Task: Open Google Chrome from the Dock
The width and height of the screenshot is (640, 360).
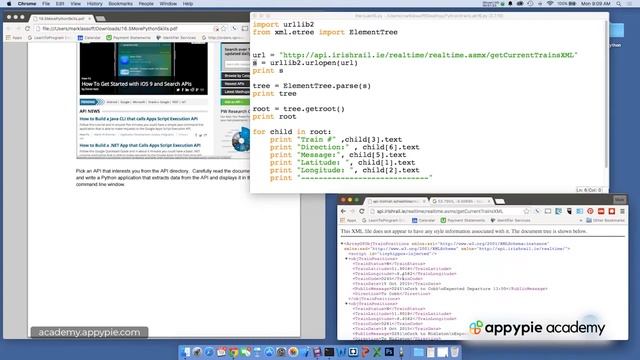Action: 233,352
